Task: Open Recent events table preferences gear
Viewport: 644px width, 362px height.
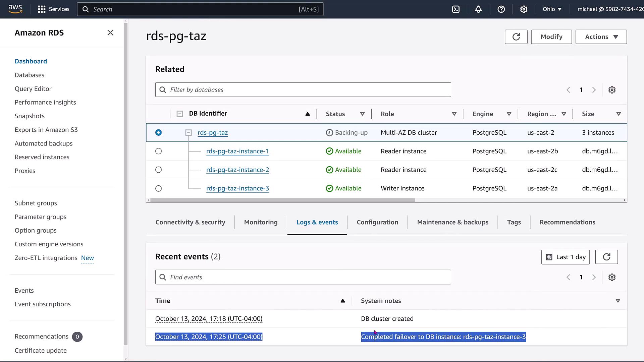Action: pyautogui.click(x=612, y=277)
